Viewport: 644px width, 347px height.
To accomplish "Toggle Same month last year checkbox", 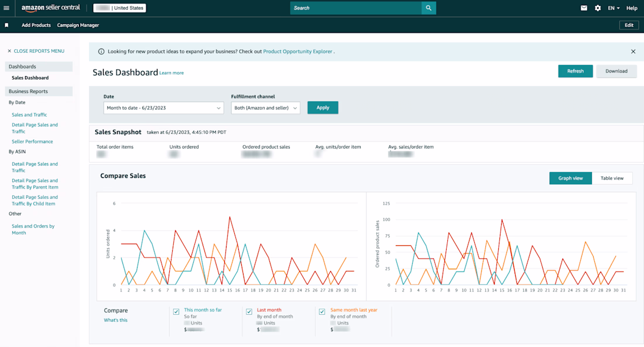I will (x=322, y=312).
